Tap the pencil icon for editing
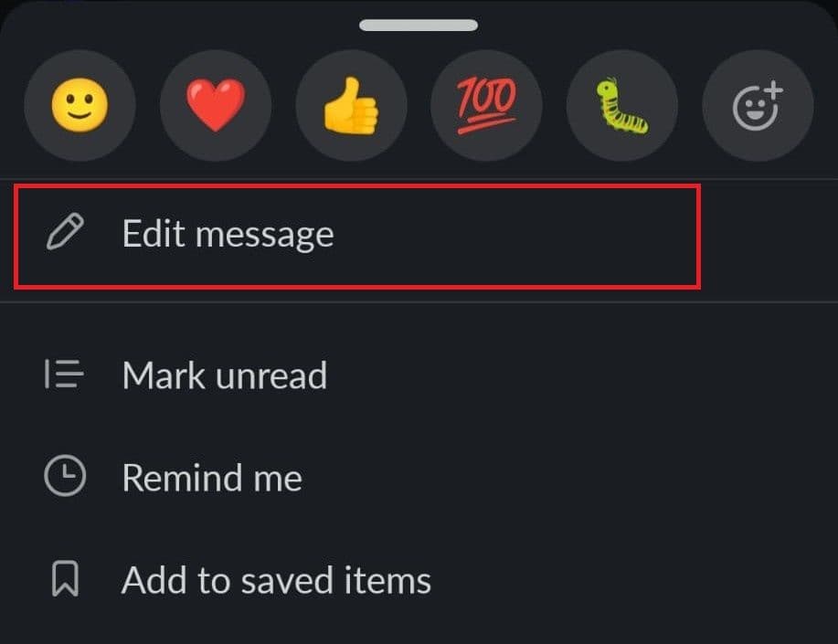The width and height of the screenshot is (838, 644). 65,232
